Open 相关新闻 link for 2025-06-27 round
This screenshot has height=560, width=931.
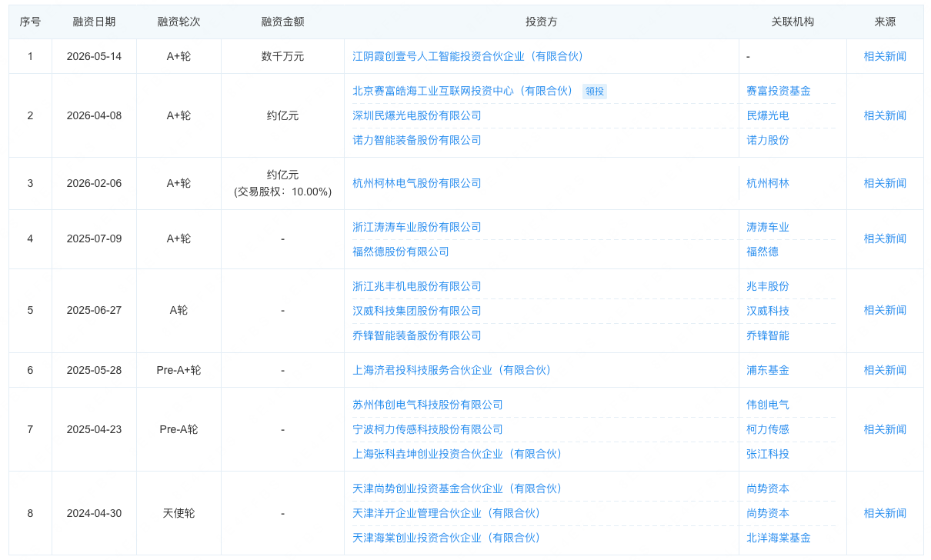[885, 310]
